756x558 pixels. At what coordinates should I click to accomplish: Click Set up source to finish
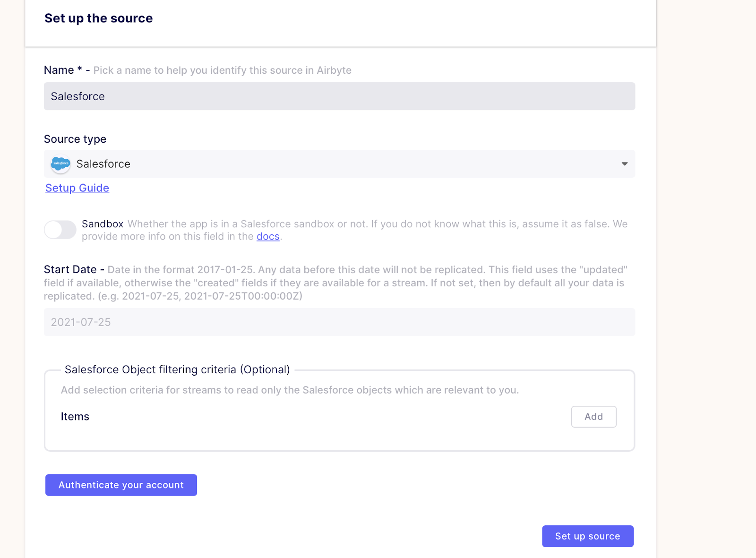click(x=587, y=536)
